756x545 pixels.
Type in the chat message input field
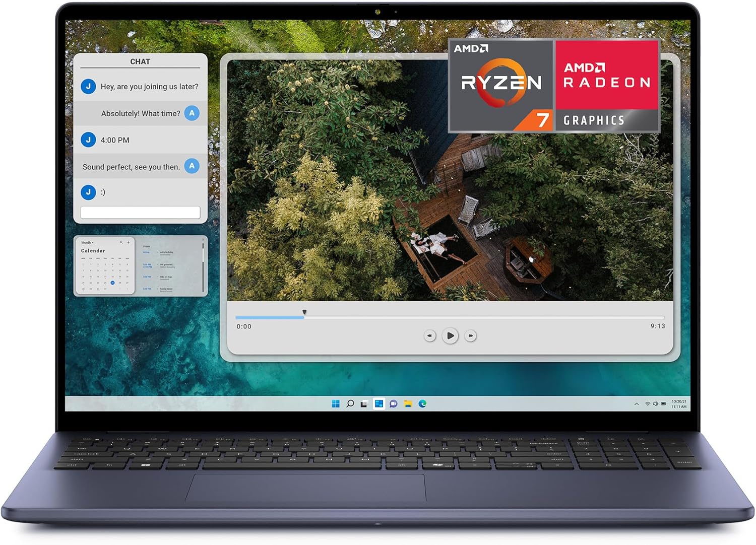click(x=140, y=213)
